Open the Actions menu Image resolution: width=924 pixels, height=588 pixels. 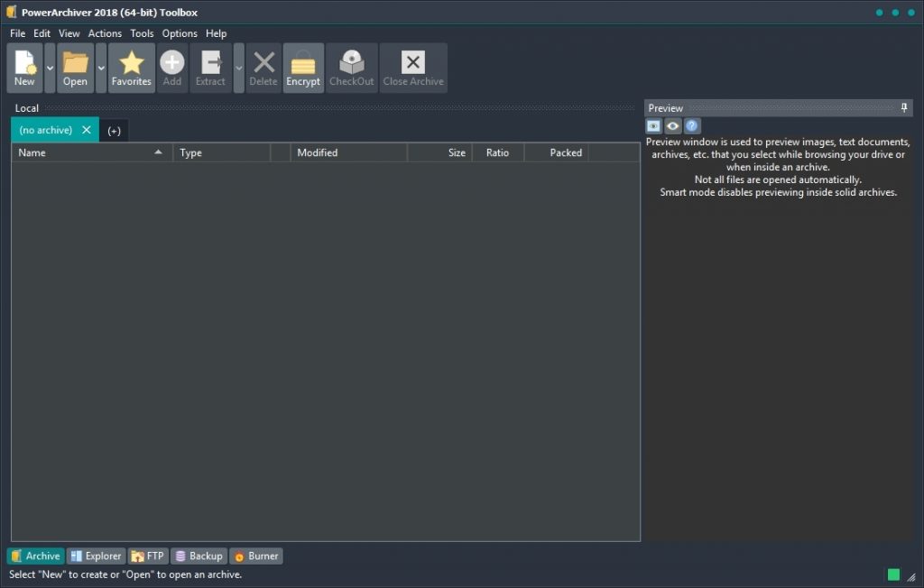(x=105, y=33)
